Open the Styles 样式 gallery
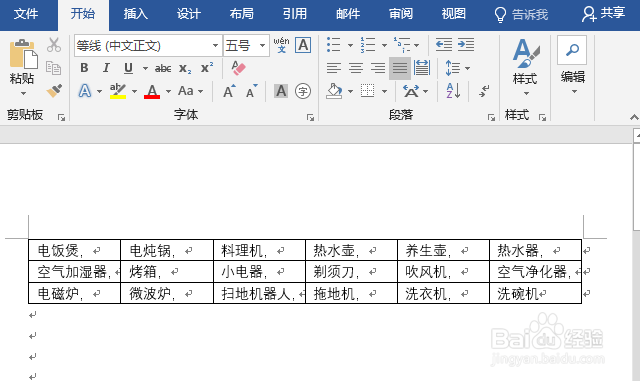Image resolution: width=640 pixels, height=381 pixels. pos(526,67)
